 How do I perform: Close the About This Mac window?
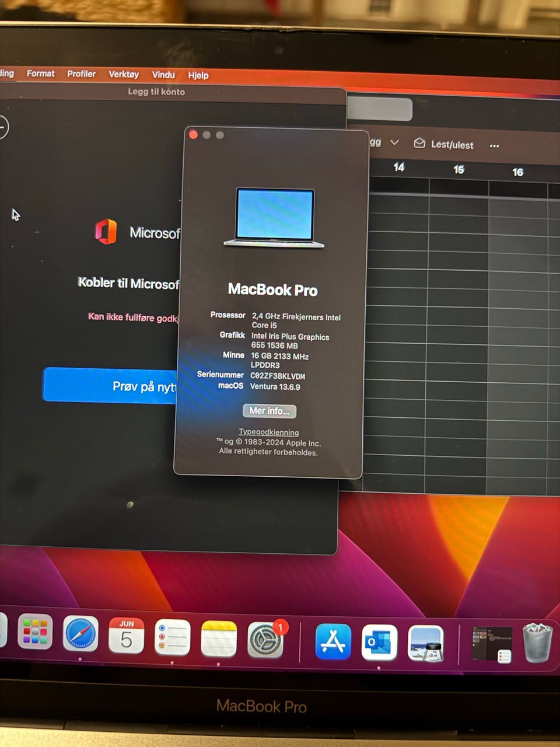click(x=194, y=135)
